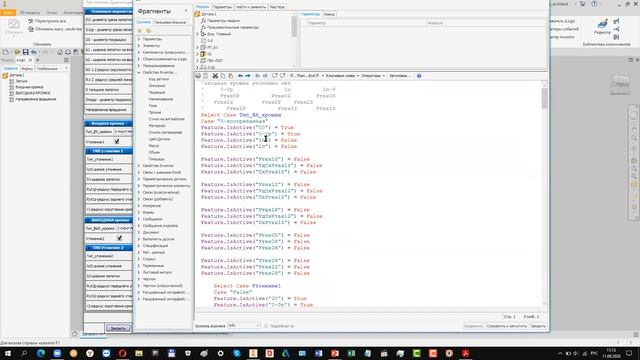Open Skype from the taskbar
This screenshot has height=360, width=640.
(x=237, y=353)
